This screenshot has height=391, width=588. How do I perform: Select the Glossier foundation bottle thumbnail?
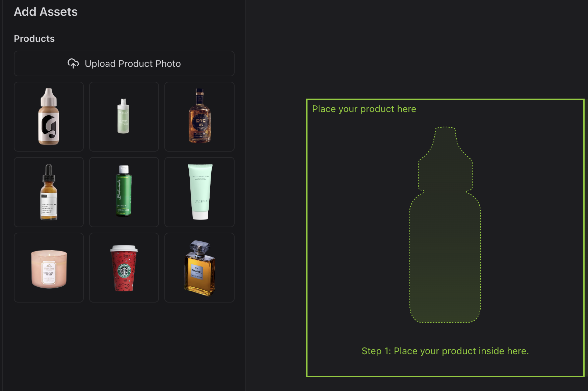pos(49,116)
